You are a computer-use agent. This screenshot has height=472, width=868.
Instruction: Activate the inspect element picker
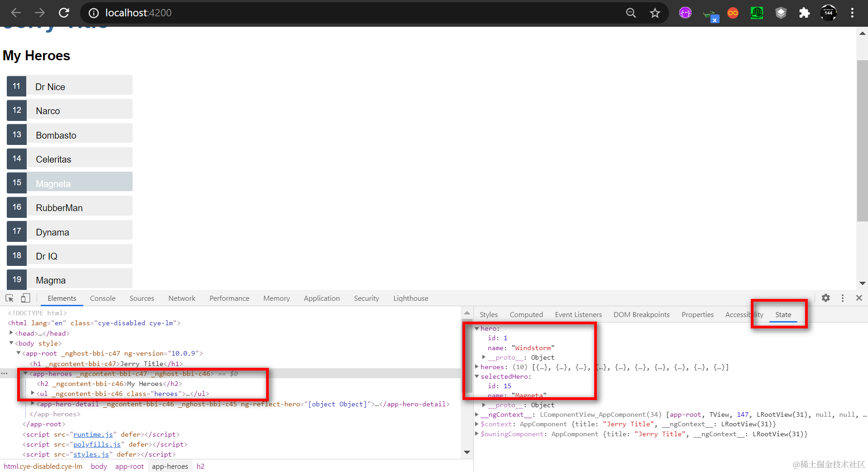click(10, 298)
